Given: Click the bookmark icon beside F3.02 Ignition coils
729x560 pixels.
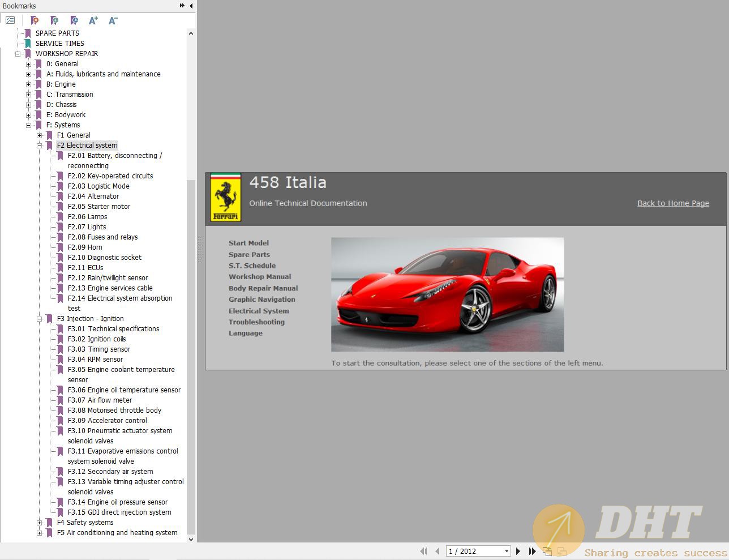Looking at the screenshot, I should pos(60,339).
